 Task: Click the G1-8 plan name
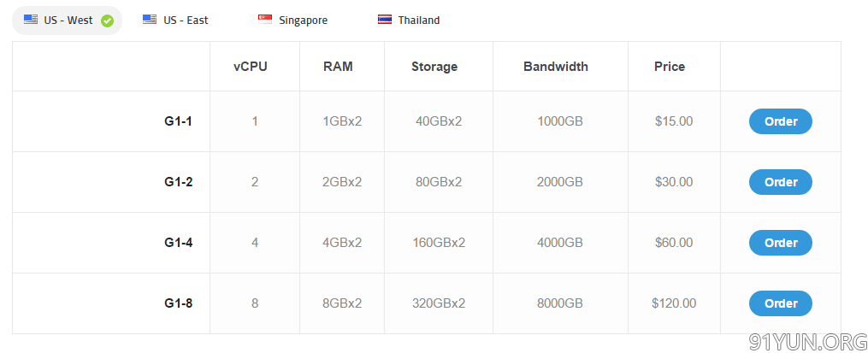click(178, 303)
